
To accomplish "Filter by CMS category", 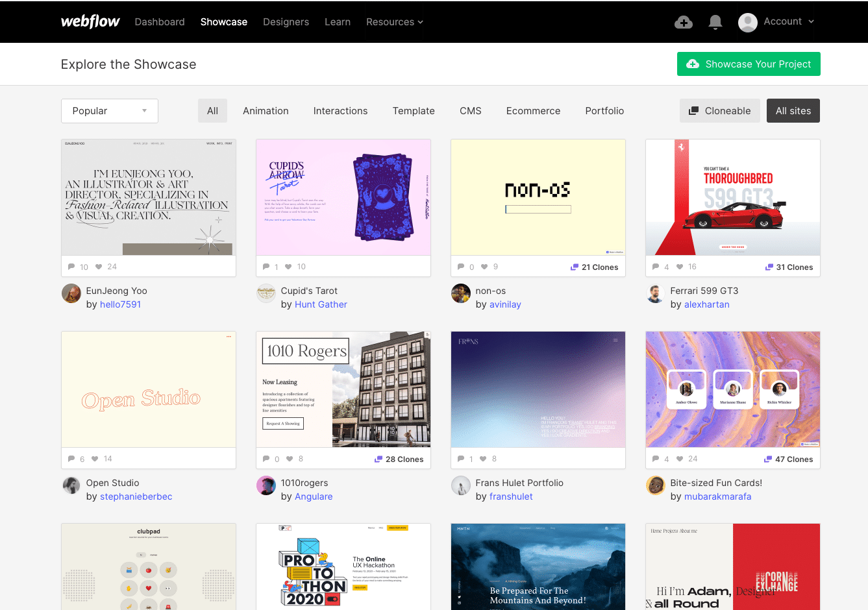I will (471, 111).
